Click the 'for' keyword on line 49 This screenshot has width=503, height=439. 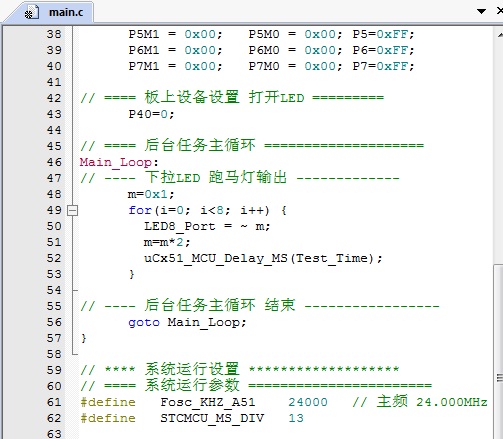pyautogui.click(x=140, y=210)
